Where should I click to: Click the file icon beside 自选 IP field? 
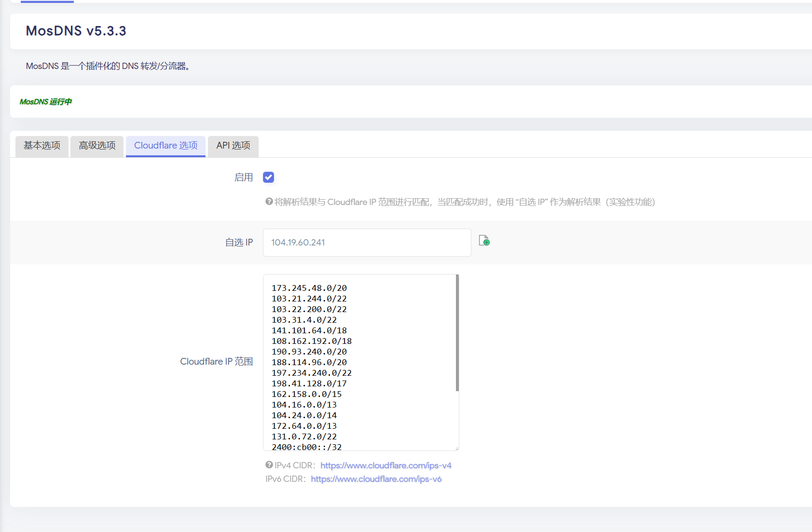[484, 240]
